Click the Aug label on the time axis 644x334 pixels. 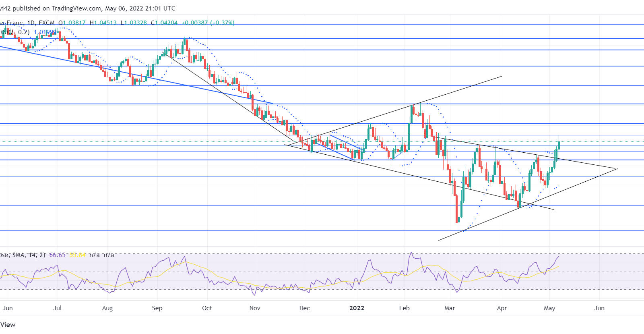click(x=107, y=308)
